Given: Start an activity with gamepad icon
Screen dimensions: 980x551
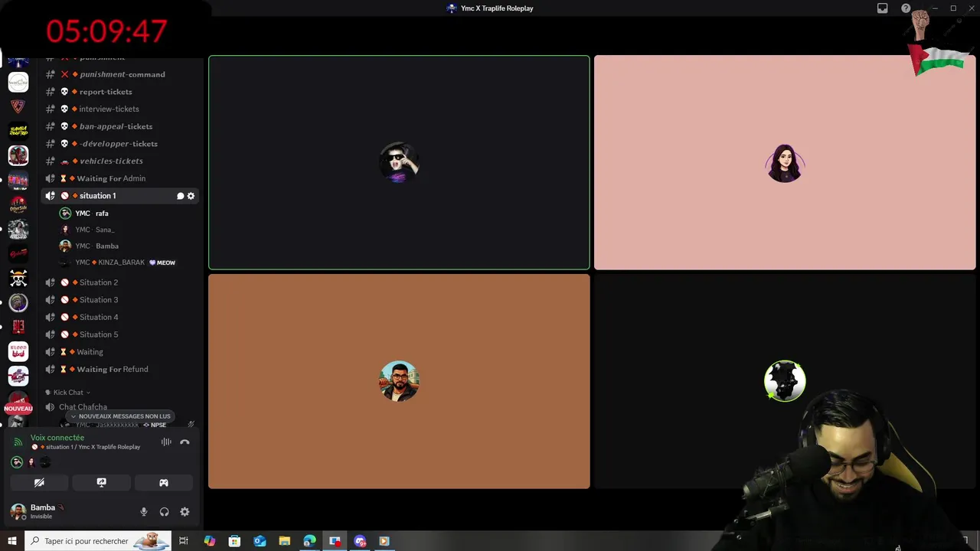Looking at the screenshot, I should click(x=163, y=483).
